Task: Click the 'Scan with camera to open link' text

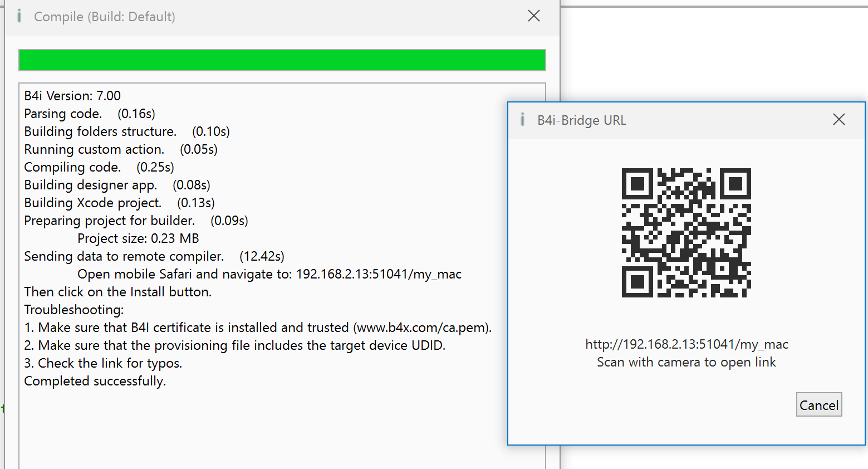Action: click(686, 362)
